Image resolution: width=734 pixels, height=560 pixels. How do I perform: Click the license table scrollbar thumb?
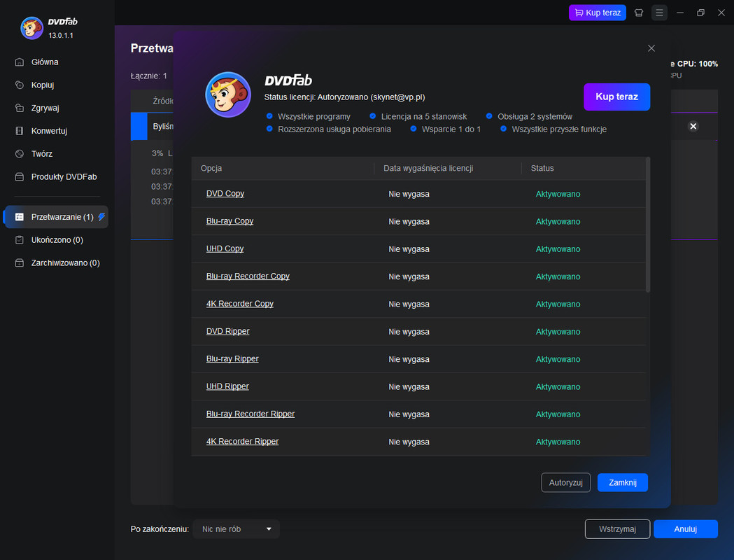click(x=648, y=225)
